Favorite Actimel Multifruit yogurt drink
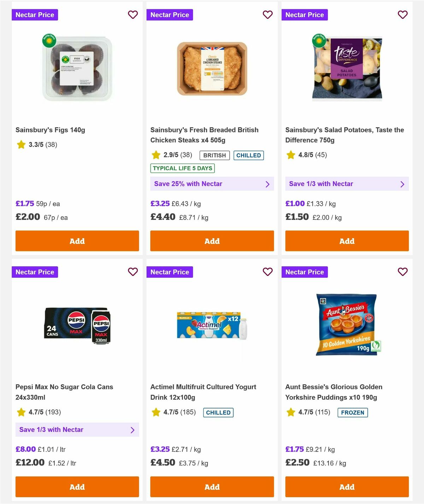The width and height of the screenshot is (424, 504). click(268, 272)
